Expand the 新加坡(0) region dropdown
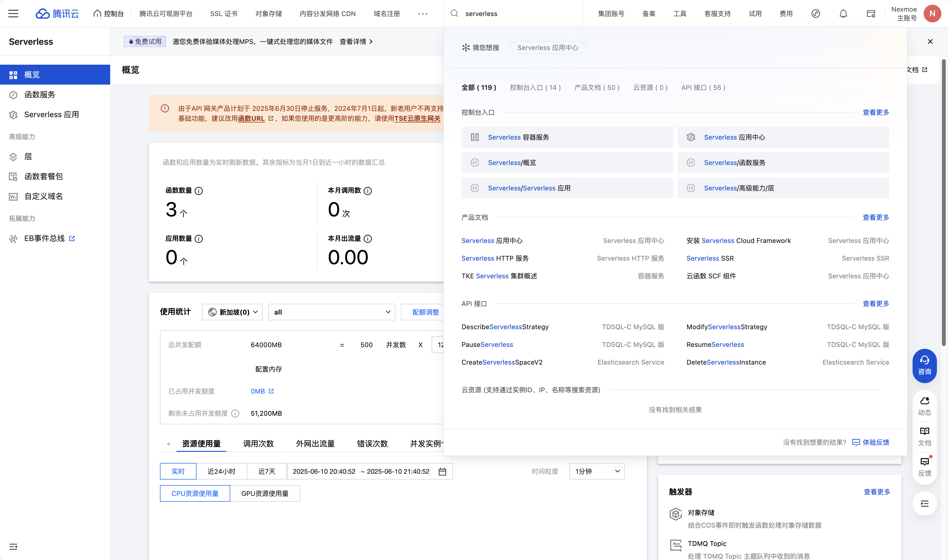 tap(232, 312)
